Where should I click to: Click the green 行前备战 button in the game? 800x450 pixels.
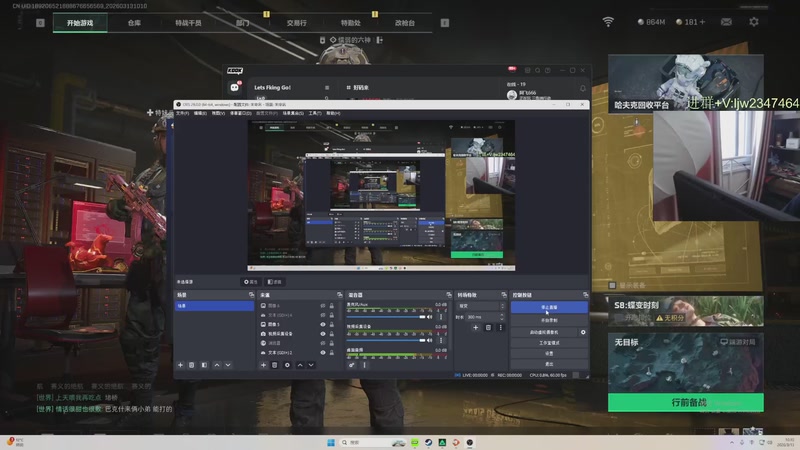tap(686, 403)
